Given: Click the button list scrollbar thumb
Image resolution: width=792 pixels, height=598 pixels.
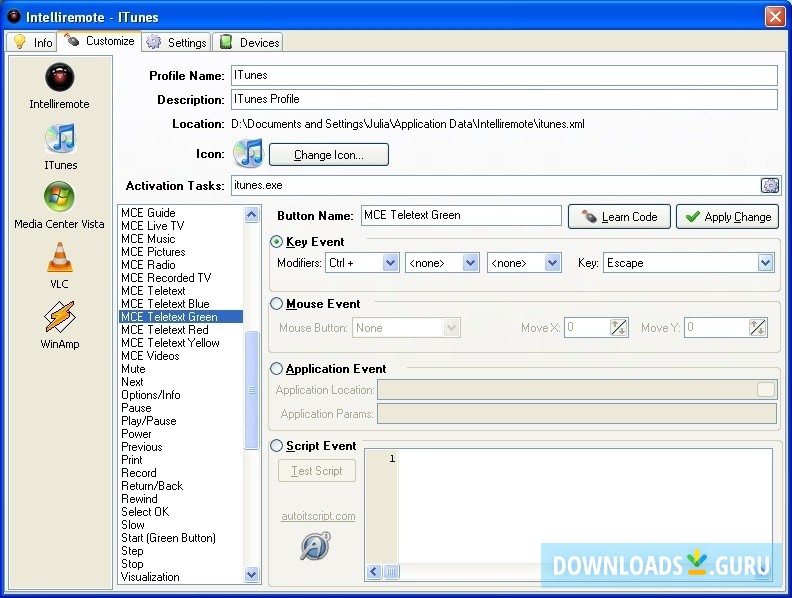Looking at the screenshot, I should click(252, 389).
